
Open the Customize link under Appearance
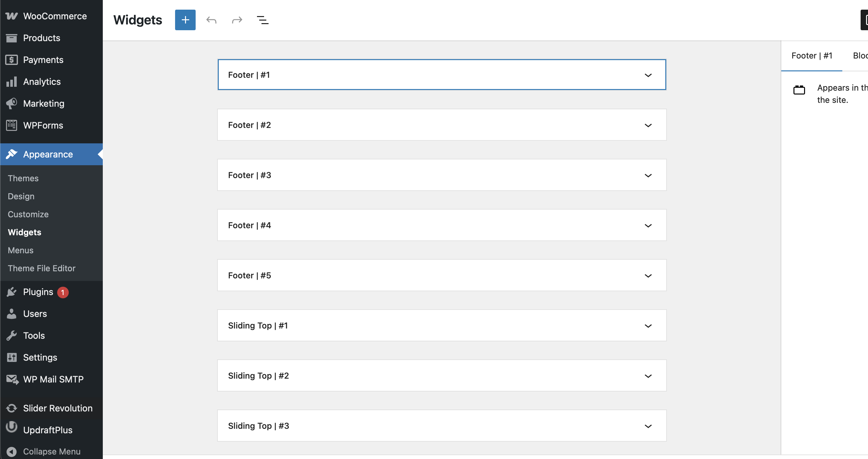[x=28, y=214]
